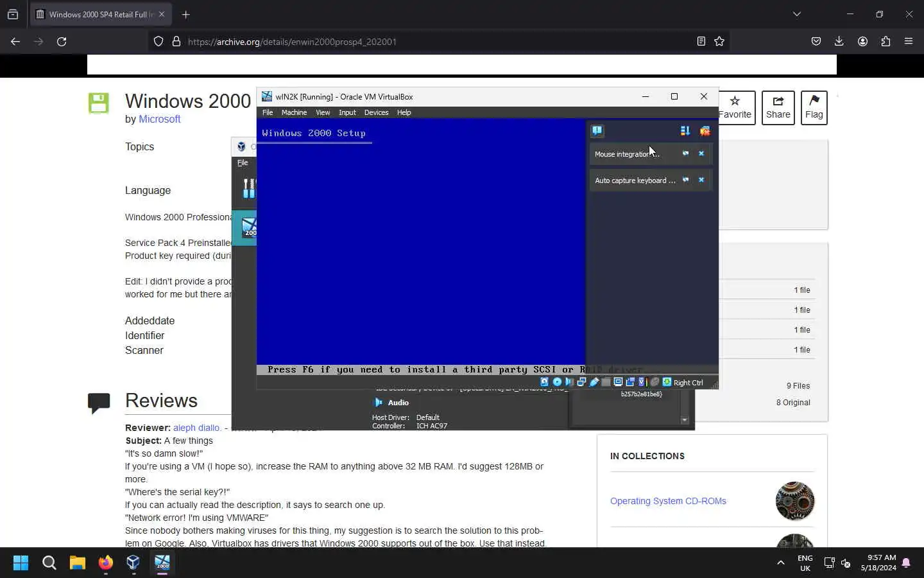
Task: Open the Help menu
Action: (x=404, y=112)
